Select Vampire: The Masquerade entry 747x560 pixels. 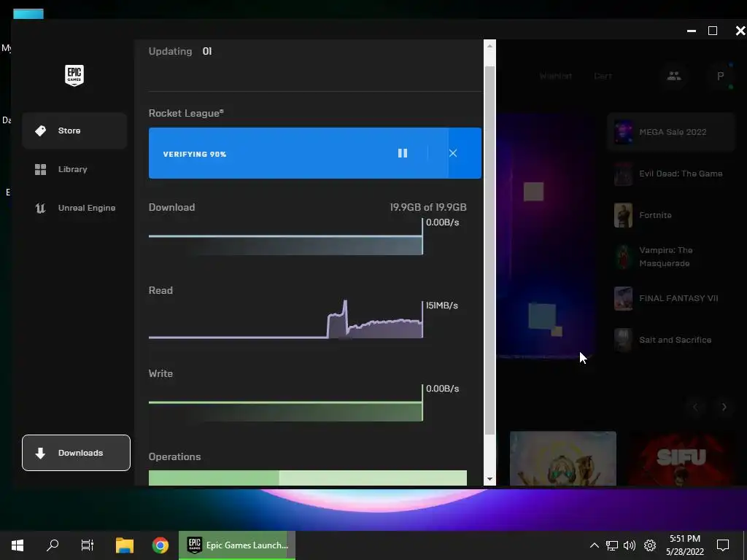(671, 257)
